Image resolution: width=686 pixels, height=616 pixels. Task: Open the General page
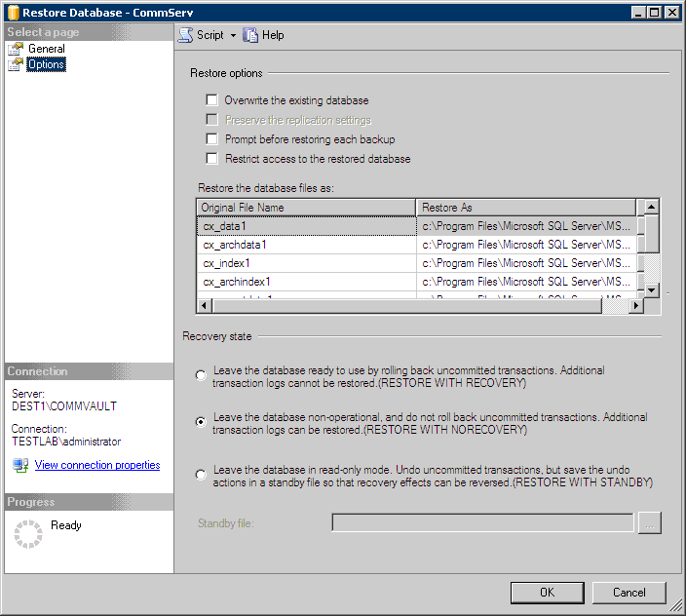47,49
